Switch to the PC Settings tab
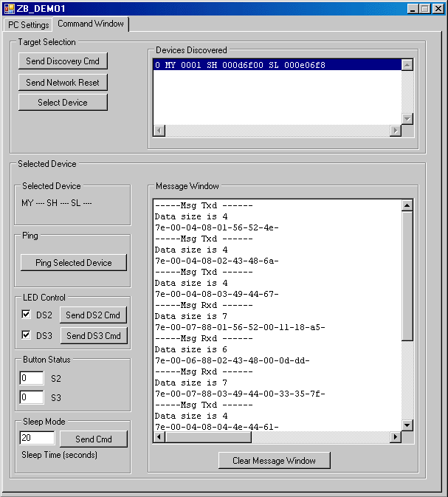This screenshot has height=497, width=448. coord(29,24)
